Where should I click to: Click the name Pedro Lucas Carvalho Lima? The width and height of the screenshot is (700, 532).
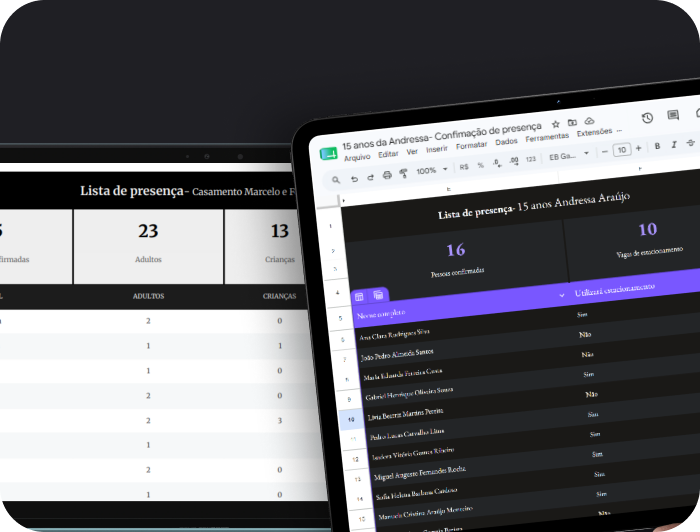pyautogui.click(x=407, y=434)
